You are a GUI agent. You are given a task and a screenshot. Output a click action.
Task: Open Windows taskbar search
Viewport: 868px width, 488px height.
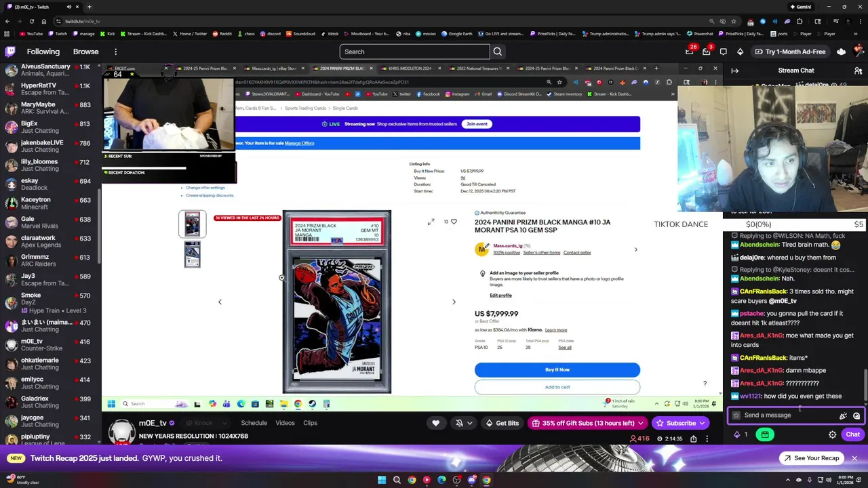(397, 480)
